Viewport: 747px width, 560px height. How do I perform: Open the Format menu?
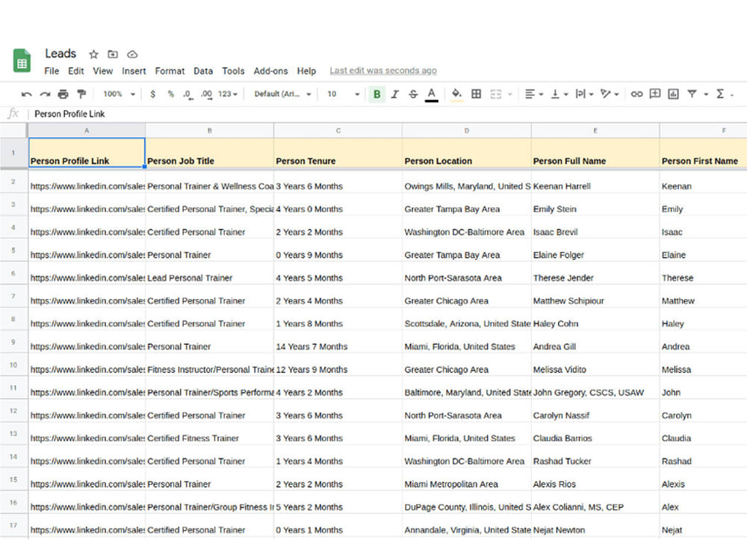pos(170,71)
